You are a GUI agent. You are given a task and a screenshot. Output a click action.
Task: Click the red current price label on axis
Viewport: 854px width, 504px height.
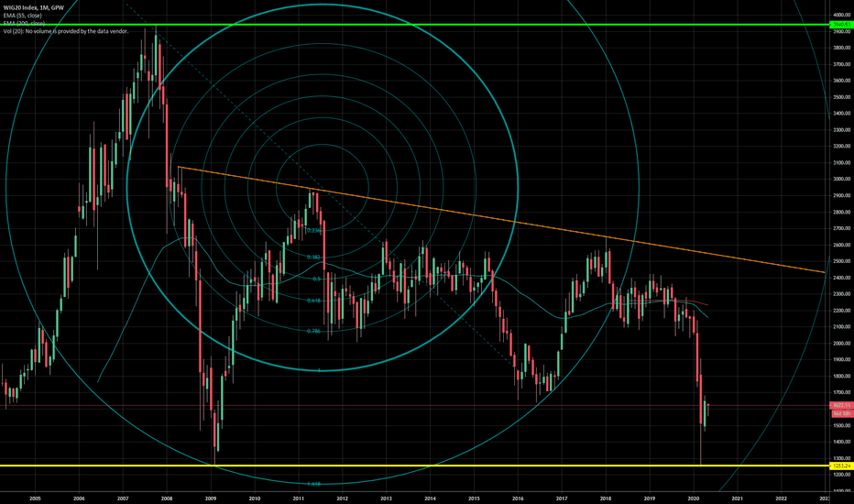[x=841, y=405]
